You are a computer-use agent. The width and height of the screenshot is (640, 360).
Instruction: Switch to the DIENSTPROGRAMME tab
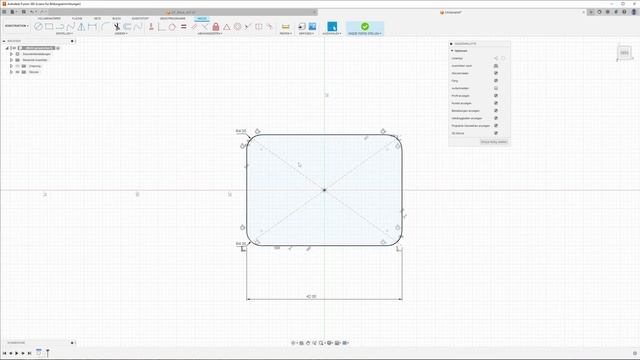point(173,18)
